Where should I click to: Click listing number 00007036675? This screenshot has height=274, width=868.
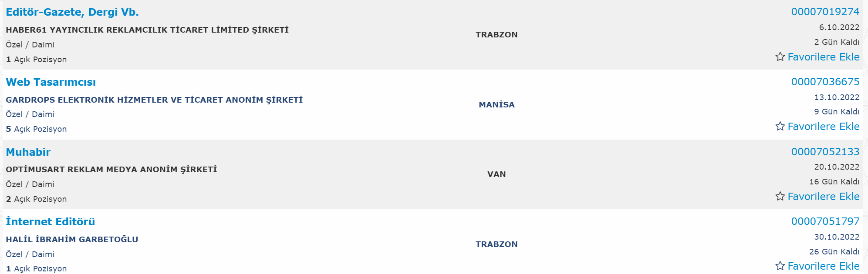pyautogui.click(x=825, y=82)
